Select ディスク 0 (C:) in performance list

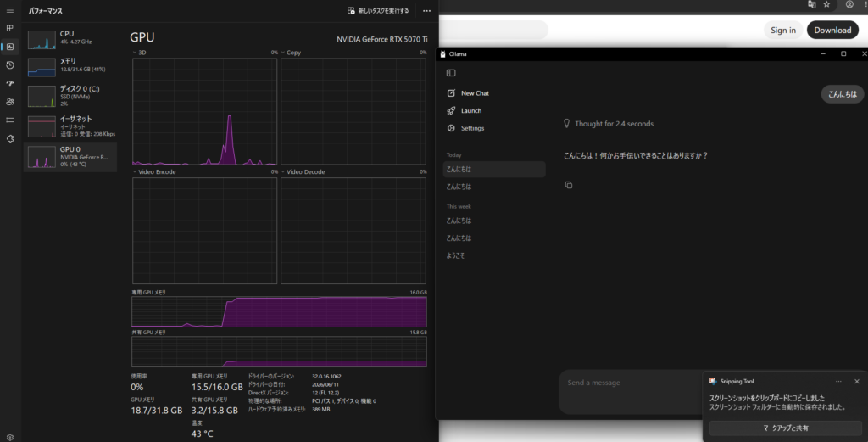[x=70, y=96]
